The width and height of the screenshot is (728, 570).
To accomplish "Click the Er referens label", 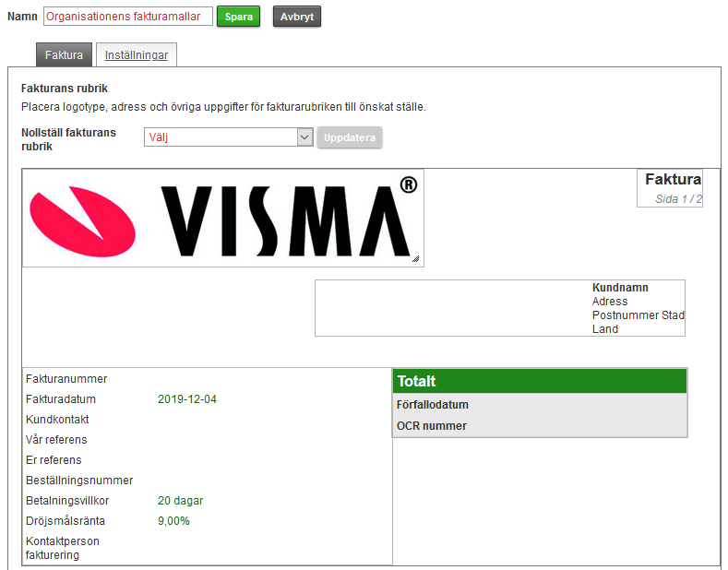I will (x=54, y=460).
